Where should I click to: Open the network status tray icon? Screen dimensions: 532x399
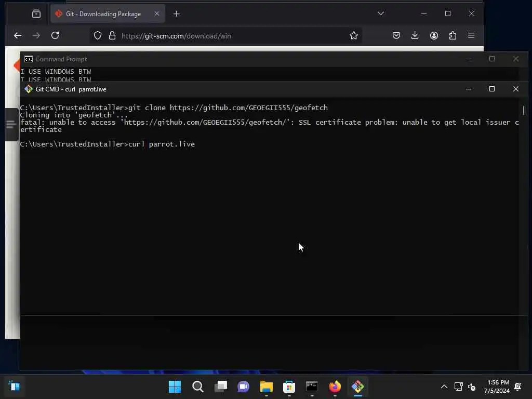click(x=458, y=387)
